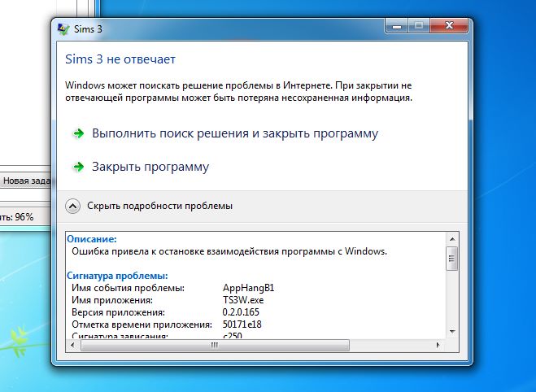536x392 pixels.
Task: Click the 'Сигнатура проблемы:' heading
Action: click(x=117, y=276)
